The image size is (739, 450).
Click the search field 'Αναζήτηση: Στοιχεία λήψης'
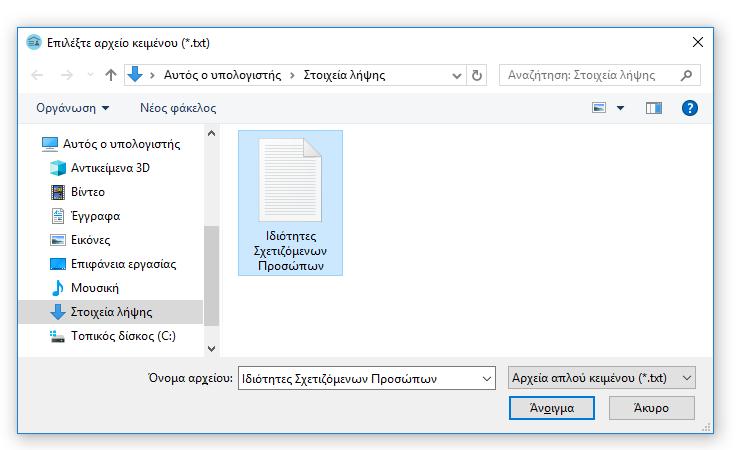(599, 75)
